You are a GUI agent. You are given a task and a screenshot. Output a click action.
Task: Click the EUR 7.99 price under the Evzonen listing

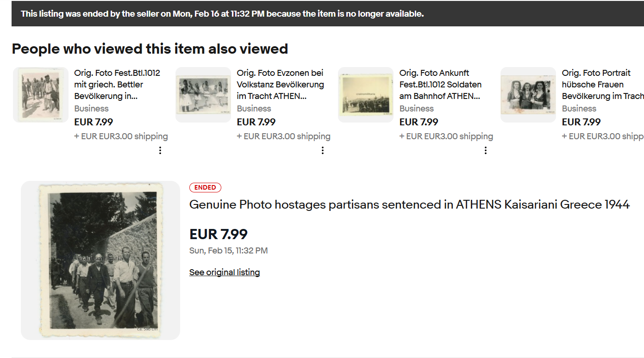[x=256, y=122]
